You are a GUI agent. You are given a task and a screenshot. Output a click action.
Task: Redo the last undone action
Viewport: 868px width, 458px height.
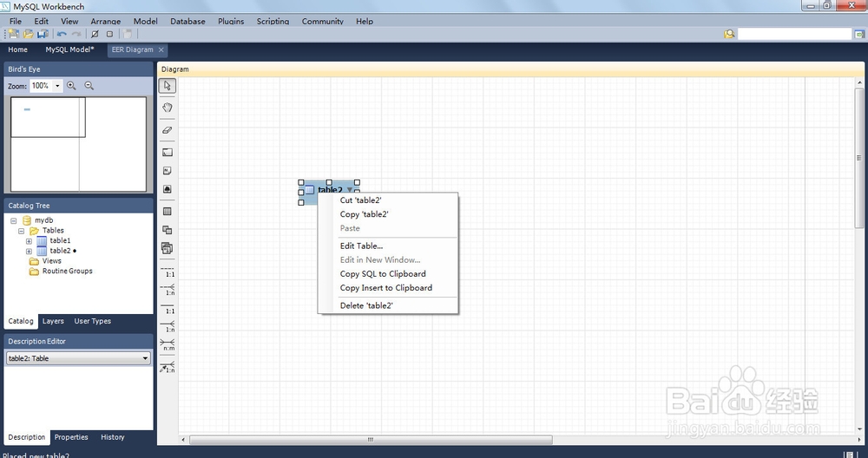tap(76, 35)
